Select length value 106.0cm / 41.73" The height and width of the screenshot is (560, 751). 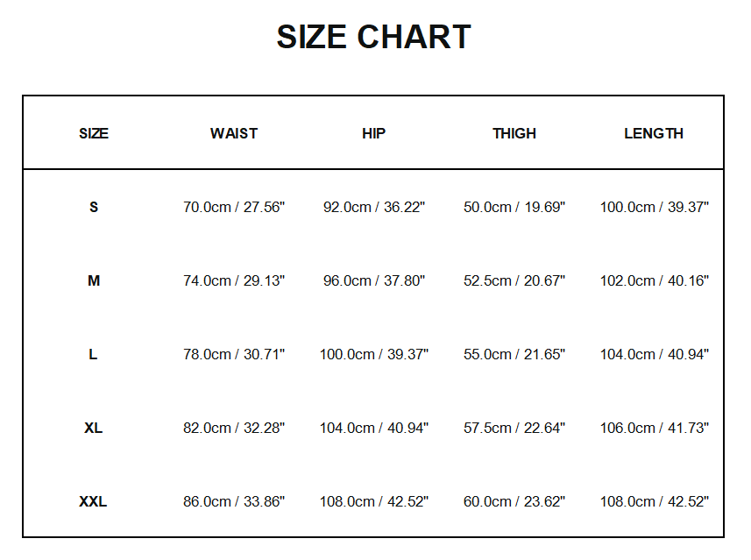(655, 429)
